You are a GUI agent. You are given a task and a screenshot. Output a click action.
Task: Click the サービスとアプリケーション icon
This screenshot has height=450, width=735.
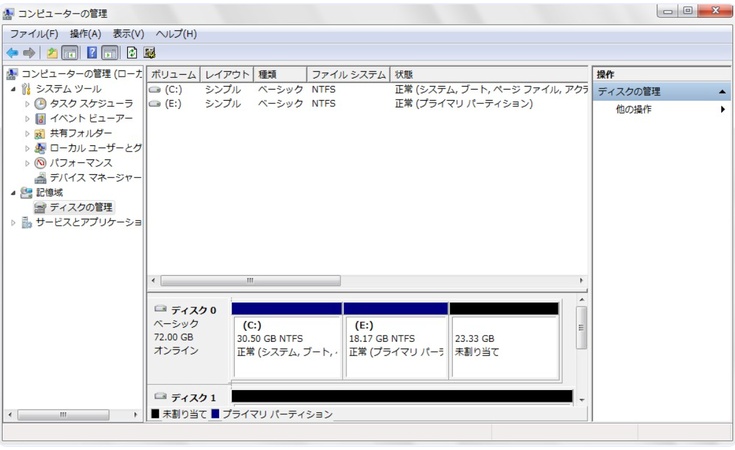27,223
